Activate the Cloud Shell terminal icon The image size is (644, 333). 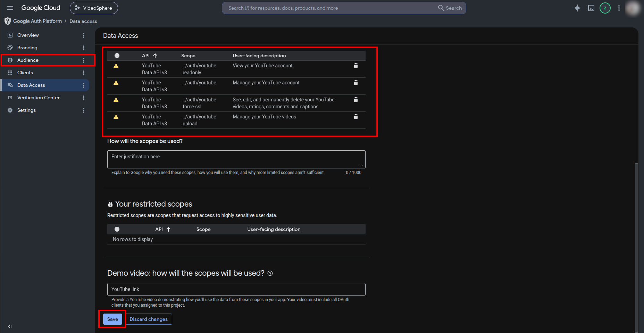click(591, 8)
